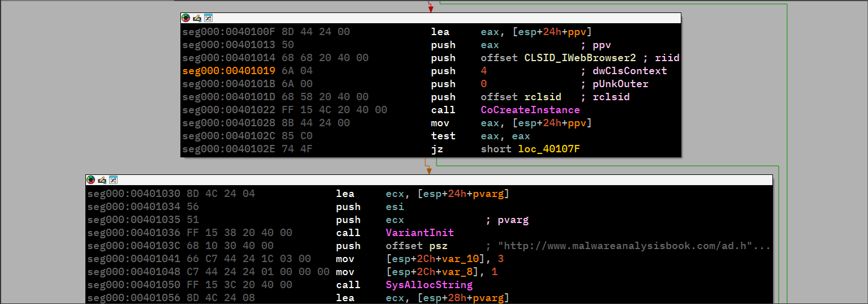This screenshot has height=304, width=868.
Task: Select the jz instruction mnemonic
Action: click(437, 149)
